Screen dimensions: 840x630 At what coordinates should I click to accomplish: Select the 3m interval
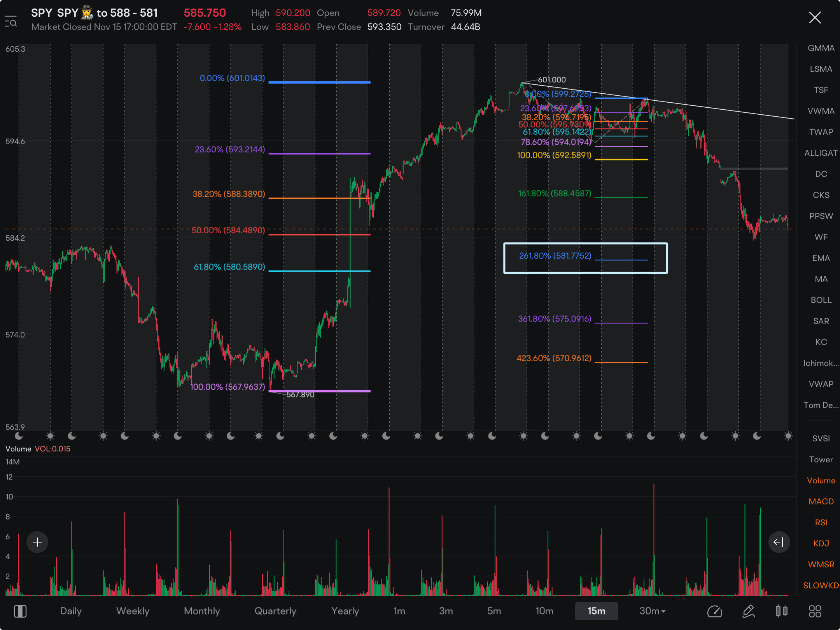446,611
